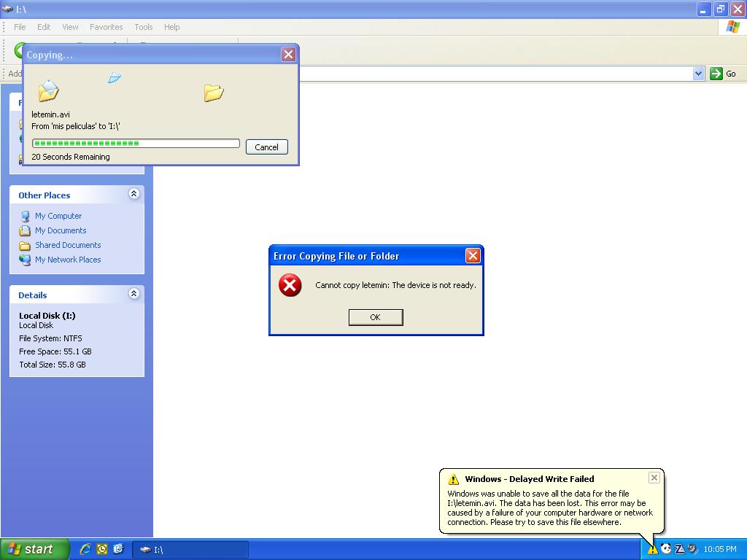Click '20 Seconds Remaining' text
The width and height of the screenshot is (747, 560).
pos(71,157)
